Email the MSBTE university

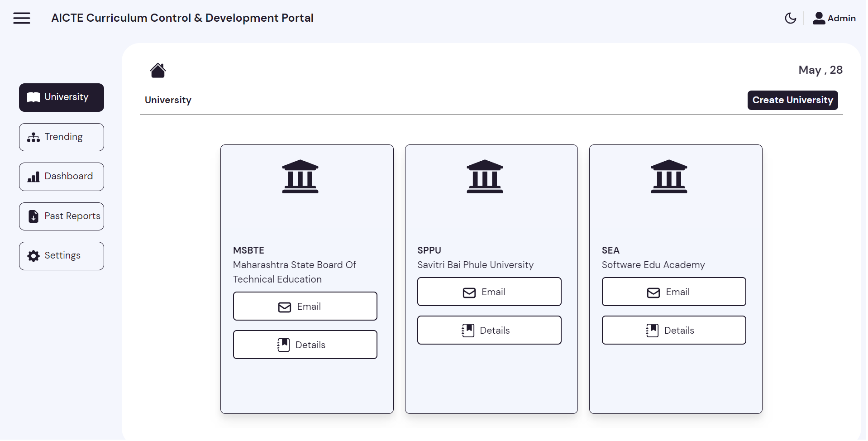[x=305, y=306]
